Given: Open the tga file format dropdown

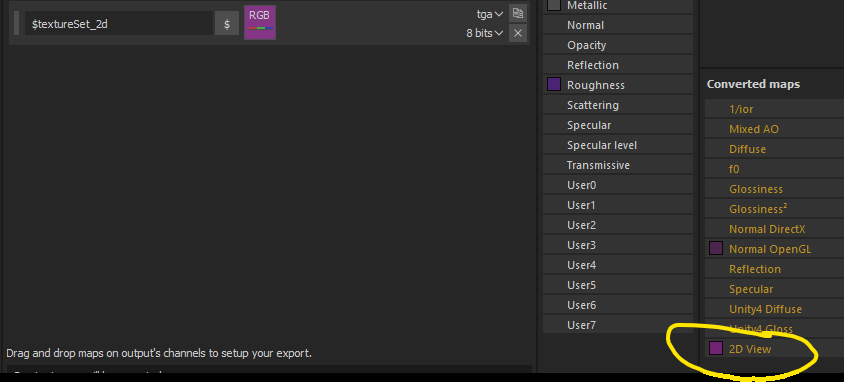Looking at the screenshot, I should coord(490,14).
